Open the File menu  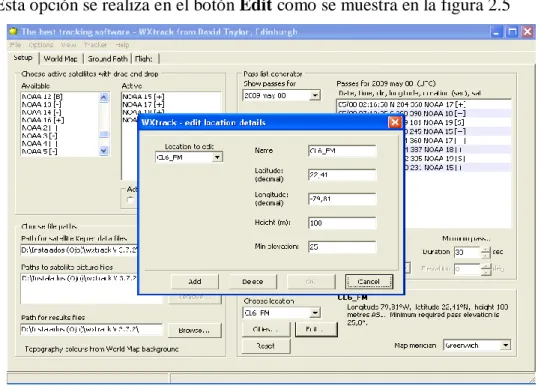point(16,45)
